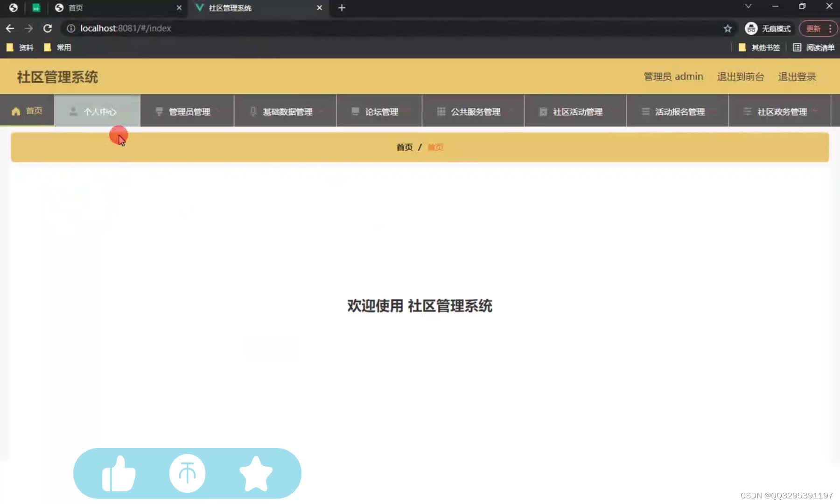Click 退出登录 to log out

point(797,77)
